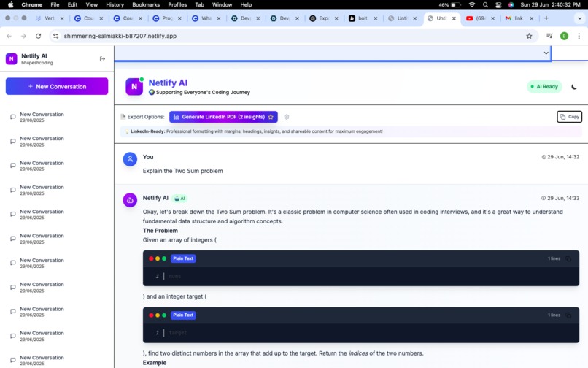Open the Chrome three-dot menu
This screenshot has height=368, width=588.
tap(579, 36)
